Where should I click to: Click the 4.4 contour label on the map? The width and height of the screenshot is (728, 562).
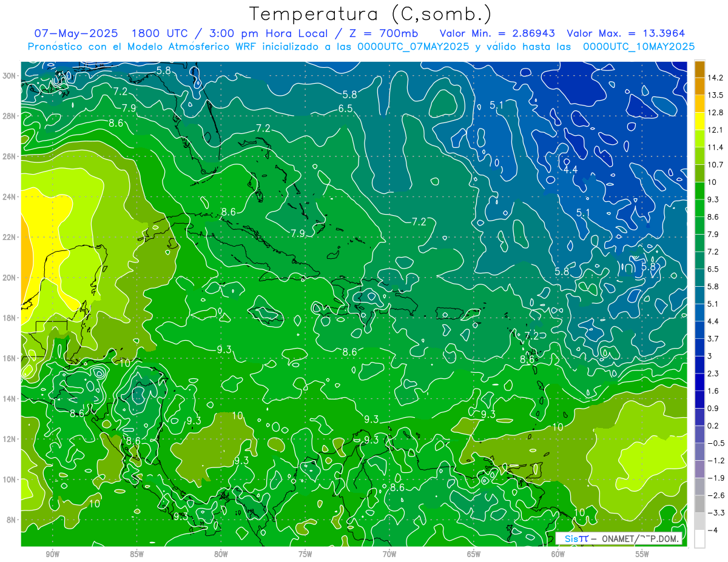point(570,170)
